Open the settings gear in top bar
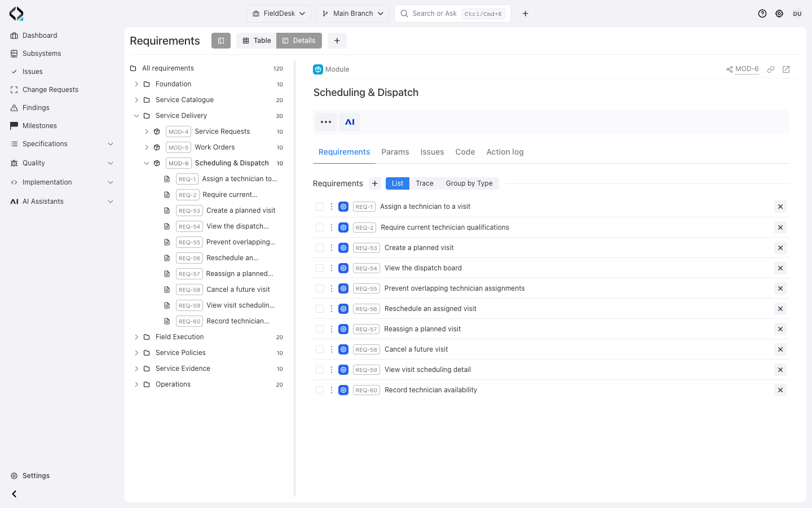Image resolution: width=812 pixels, height=508 pixels. (x=779, y=14)
